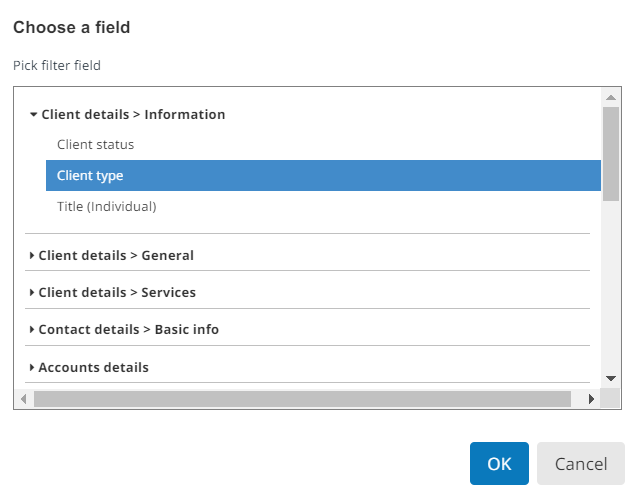Image resolution: width=640 pixels, height=500 pixels.
Task: Click the Contact details > Basic info heading text
Action: coord(128,330)
